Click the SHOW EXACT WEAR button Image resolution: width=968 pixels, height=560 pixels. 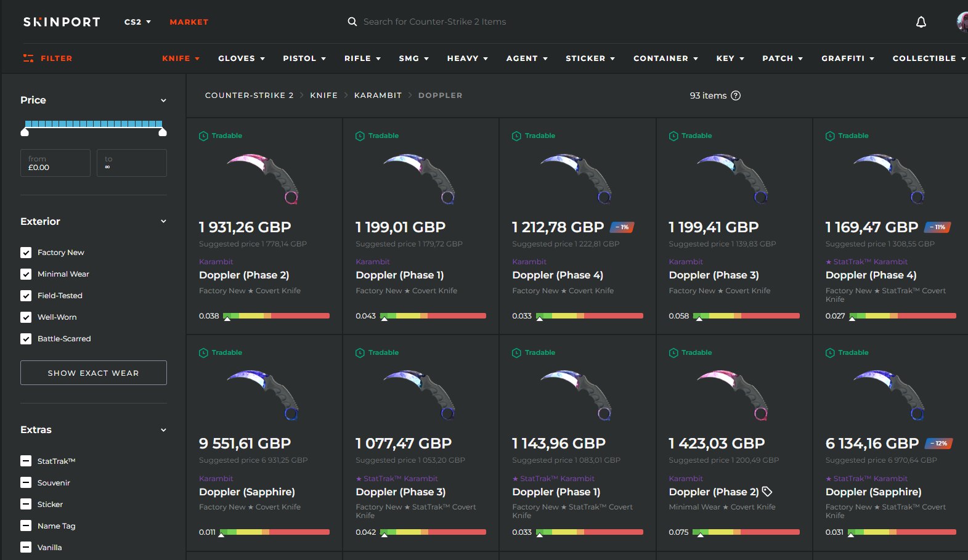coord(94,373)
